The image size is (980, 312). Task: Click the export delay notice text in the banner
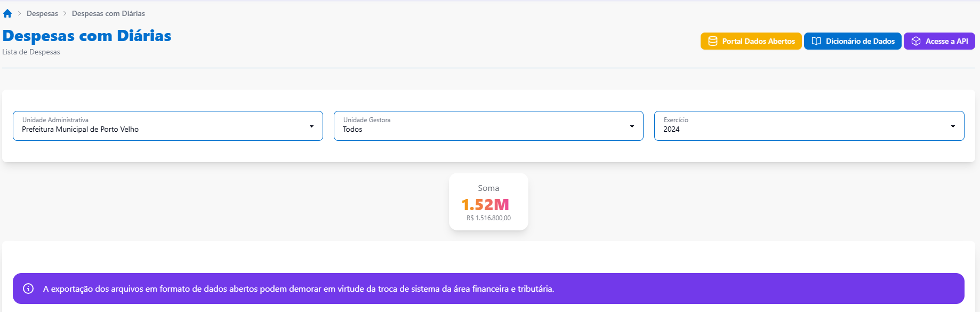click(x=299, y=289)
